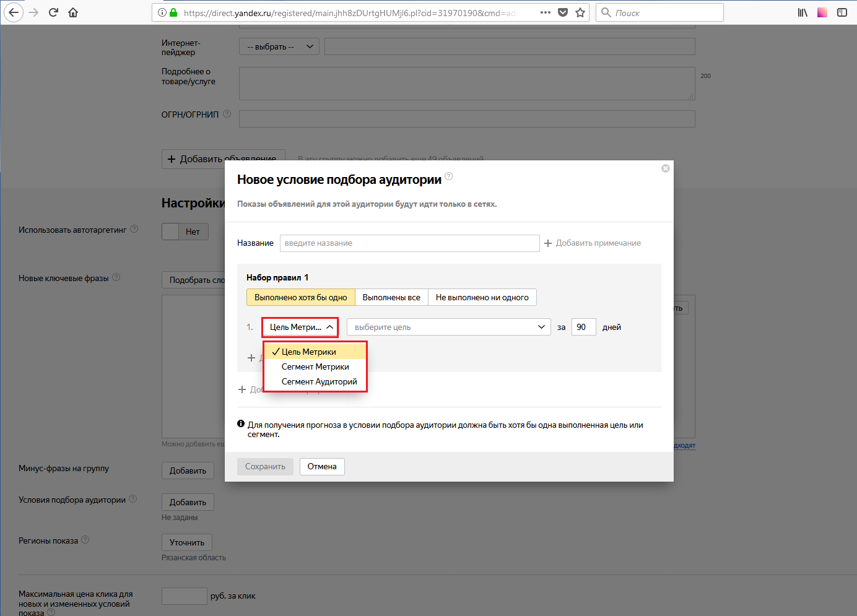Click 'Добавить объявление' button
This screenshot has width=857, height=616.
(223, 159)
